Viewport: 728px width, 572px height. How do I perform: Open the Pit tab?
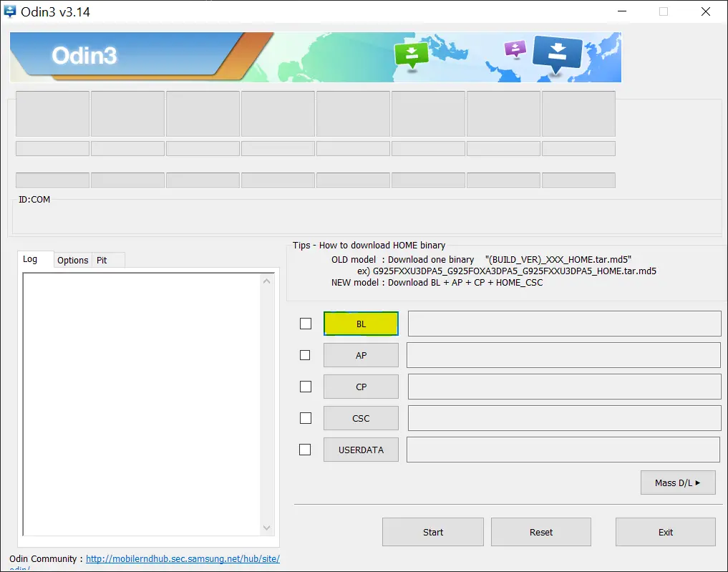click(x=107, y=260)
